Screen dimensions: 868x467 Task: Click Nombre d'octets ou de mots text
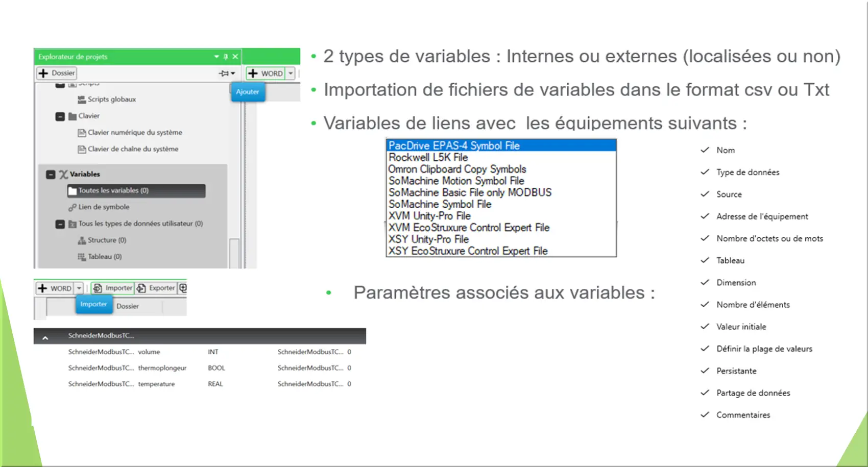pyautogui.click(x=770, y=239)
